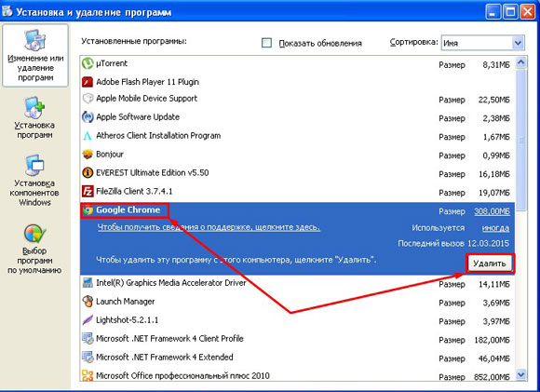Click the µTorrent program icon
Viewport: 540px width, 392px height.
(88, 63)
